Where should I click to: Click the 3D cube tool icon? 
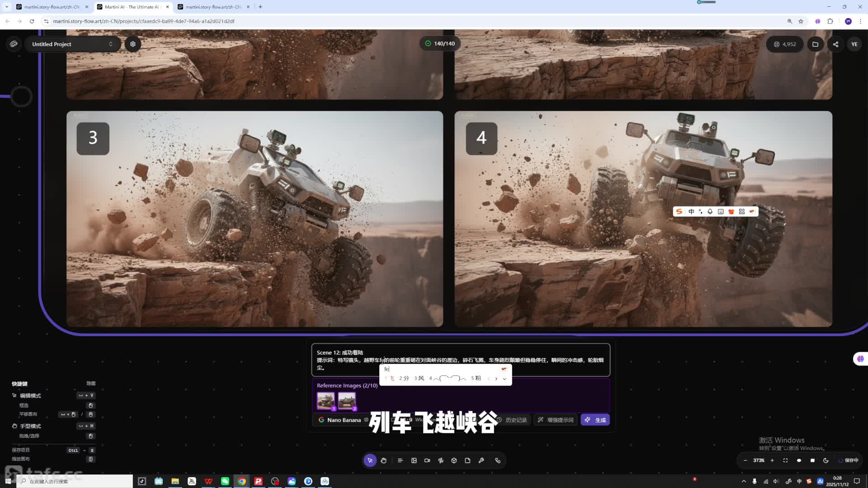[454, 460]
